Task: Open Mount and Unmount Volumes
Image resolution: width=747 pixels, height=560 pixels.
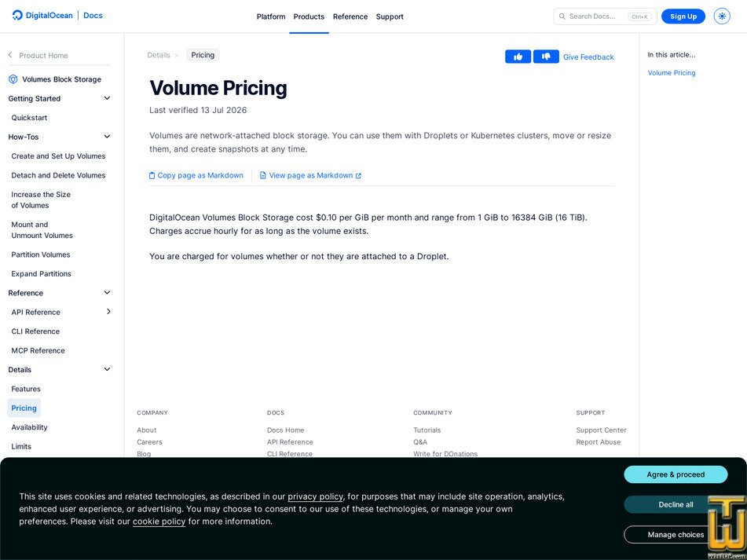Action: click(42, 230)
